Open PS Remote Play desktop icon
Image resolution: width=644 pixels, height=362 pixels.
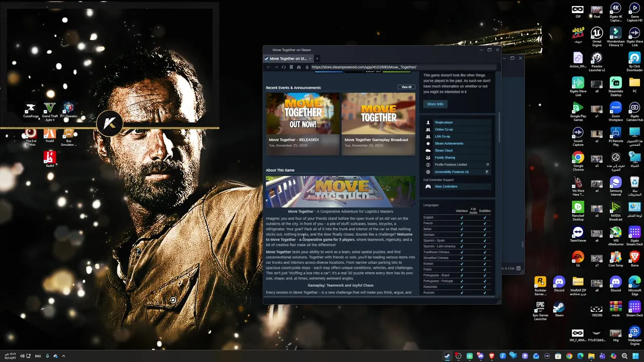click(615, 136)
